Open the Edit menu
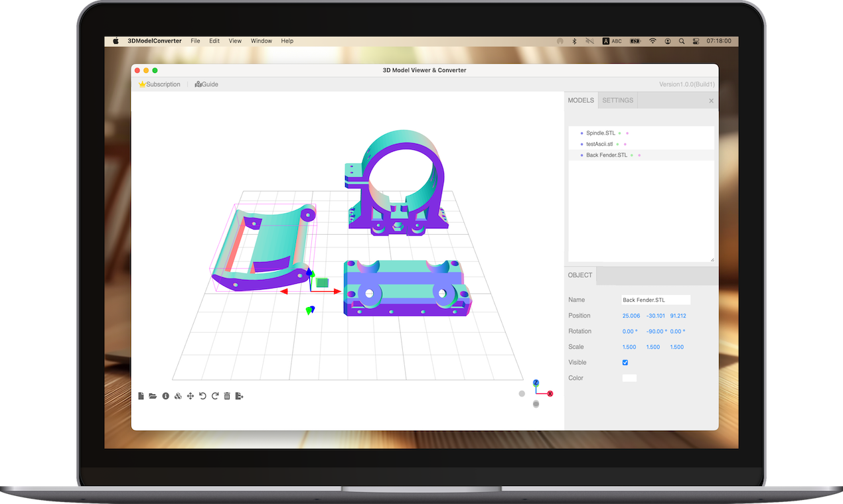Viewport: 843px width, 504px height. [214, 41]
